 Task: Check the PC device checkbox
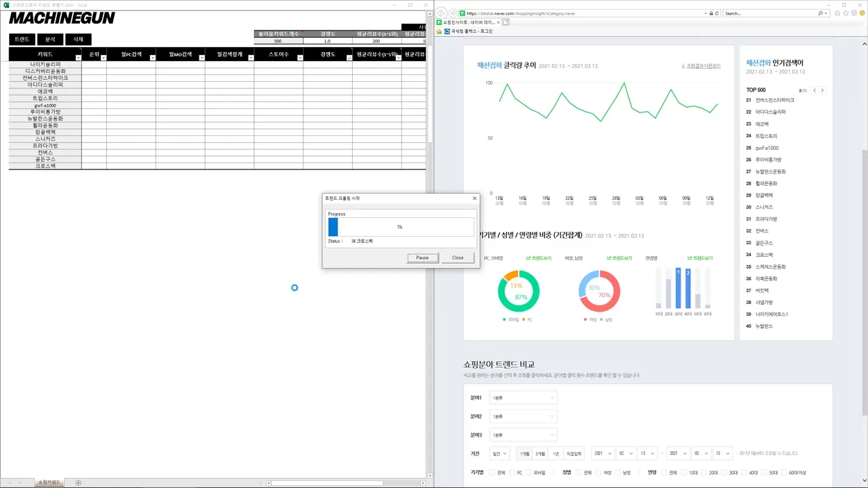click(511, 473)
